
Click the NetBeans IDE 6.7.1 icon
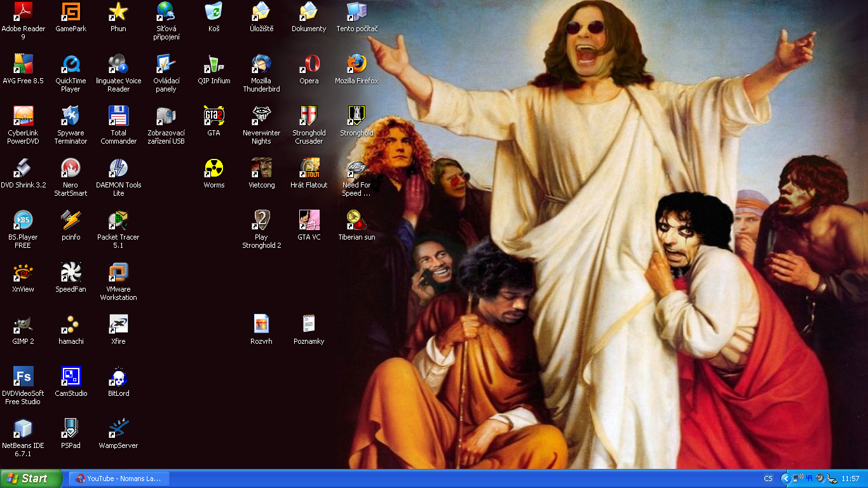[23, 429]
